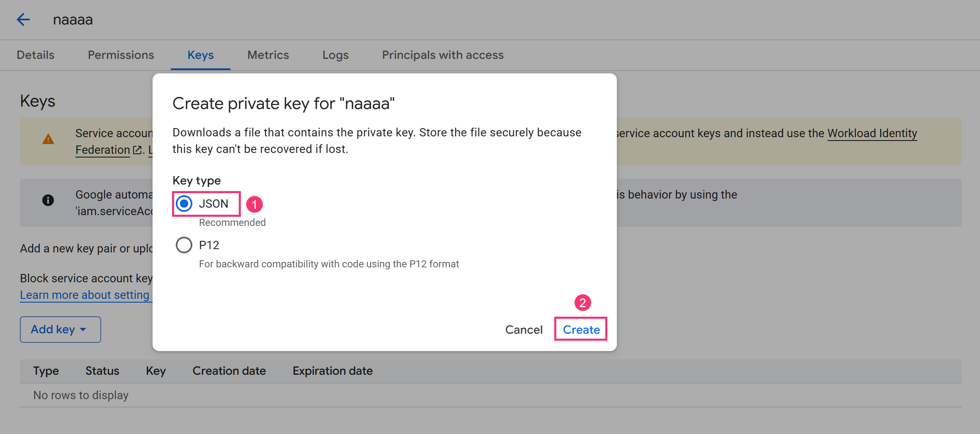Viewport: 980px width, 434px height.
Task: Go back using the left arrow icon
Action: [x=23, y=19]
